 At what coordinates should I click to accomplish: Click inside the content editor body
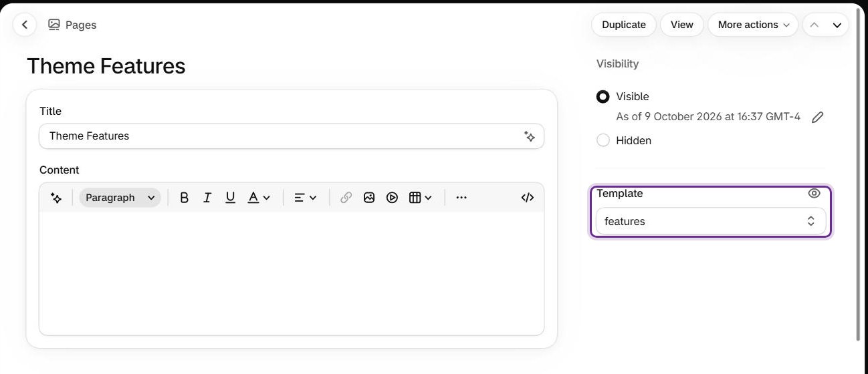point(292,273)
